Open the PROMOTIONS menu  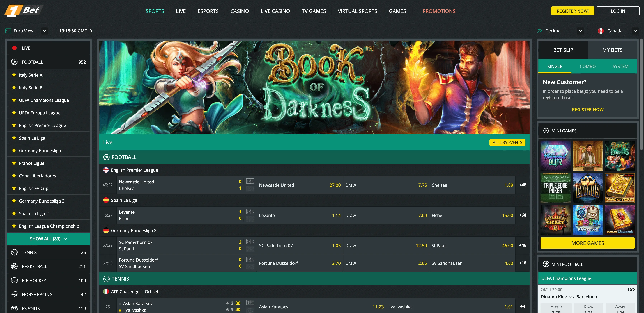(x=439, y=11)
